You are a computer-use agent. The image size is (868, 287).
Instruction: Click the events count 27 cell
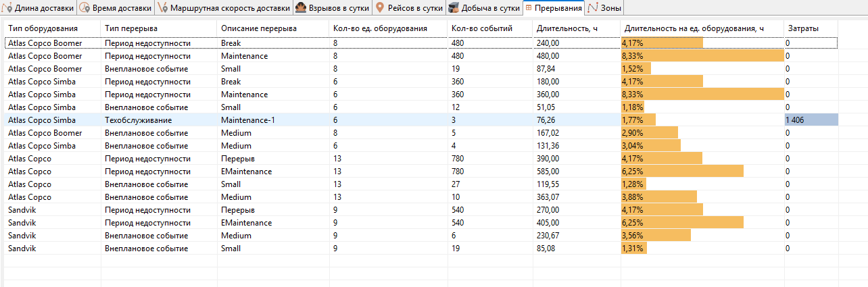click(x=490, y=184)
